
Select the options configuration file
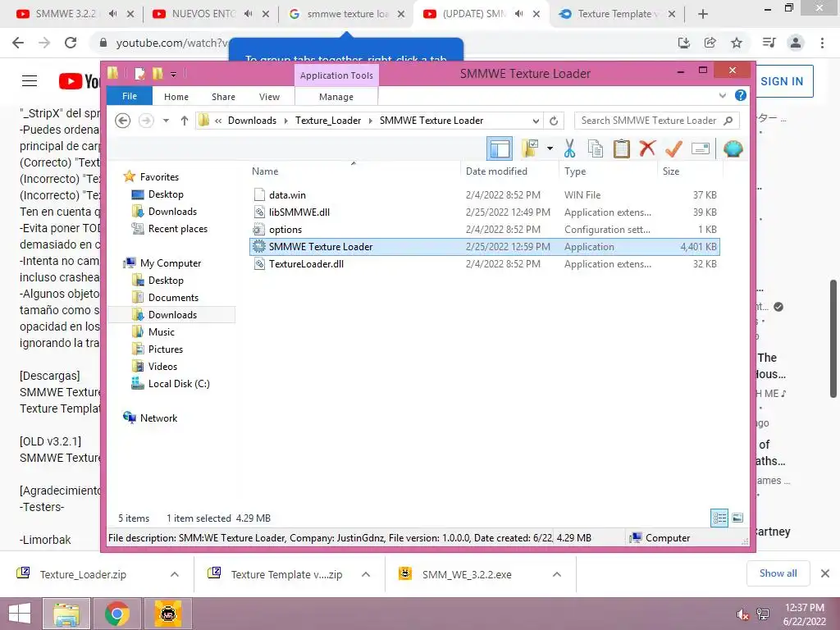click(x=484, y=230)
